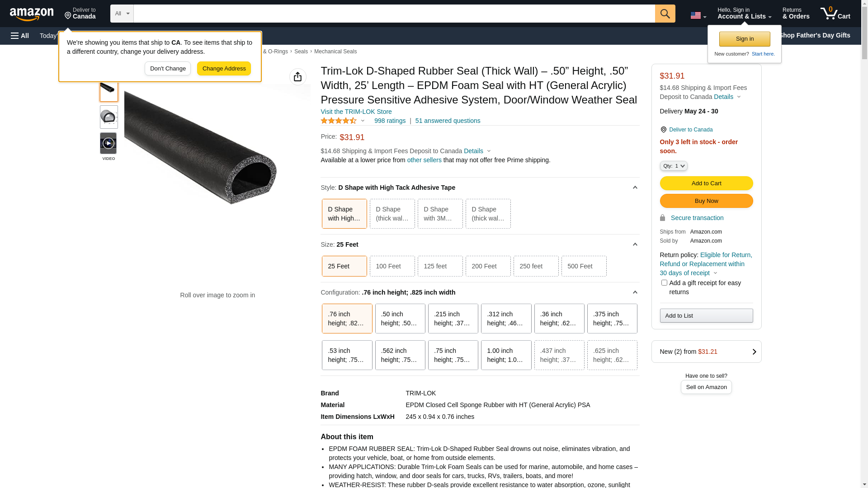Open the Qty quantity dropdown
The height and width of the screenshot is (488, 868).
[x=674, y=166]
